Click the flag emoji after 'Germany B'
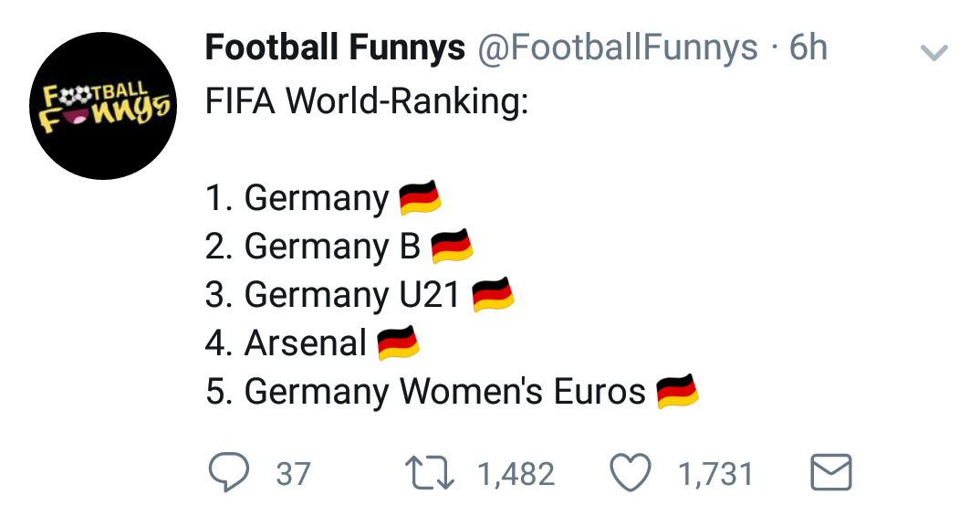 pos(452,246)
